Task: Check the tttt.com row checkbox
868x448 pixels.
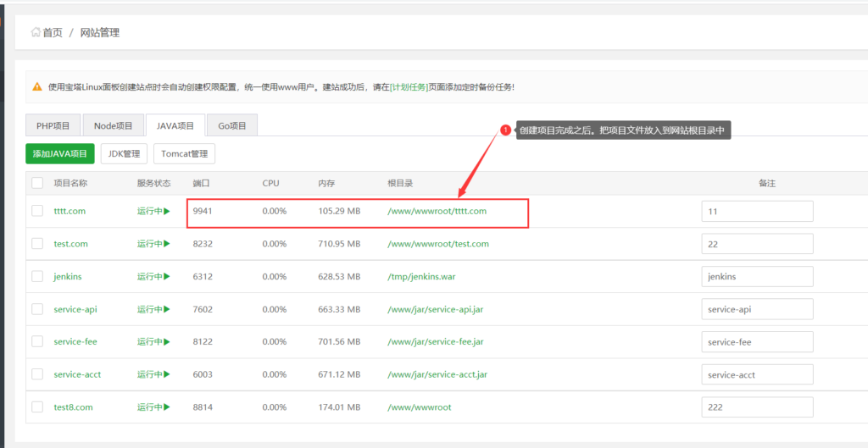Action: click(x=37, y=211)
